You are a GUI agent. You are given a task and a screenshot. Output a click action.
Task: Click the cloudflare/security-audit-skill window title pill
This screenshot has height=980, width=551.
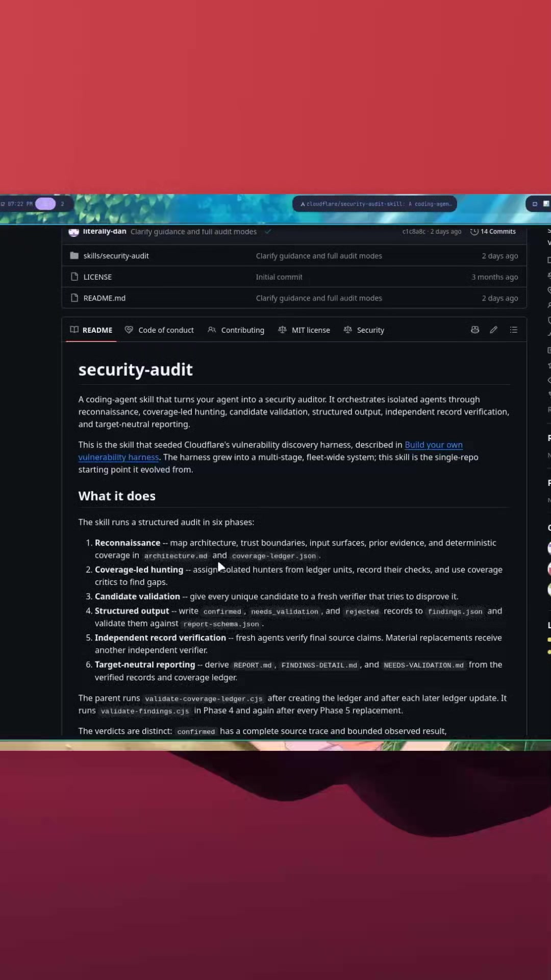[374, 204]
